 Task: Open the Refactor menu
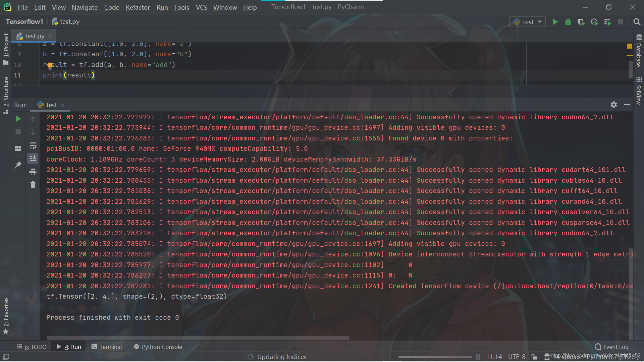pos(138,7)
